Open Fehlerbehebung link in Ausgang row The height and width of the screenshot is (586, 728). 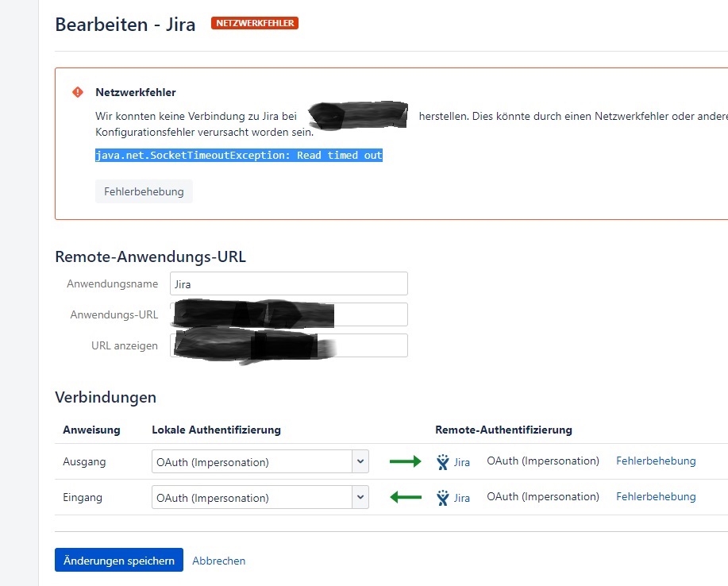[x=656, y=461]
